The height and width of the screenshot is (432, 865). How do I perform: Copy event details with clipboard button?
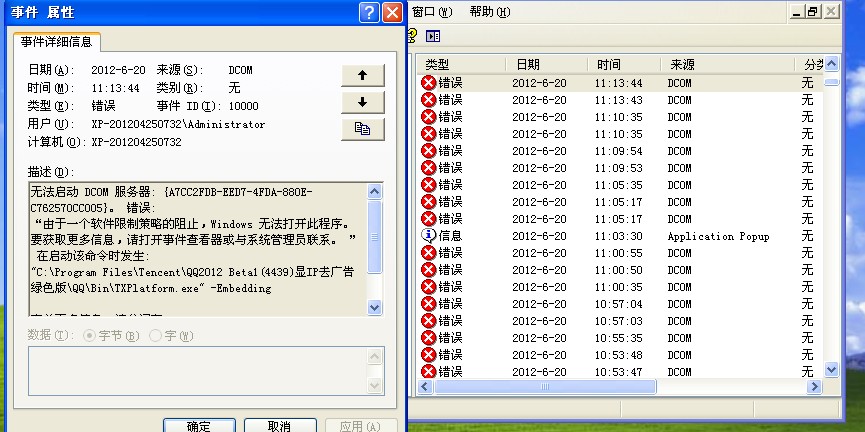click(362, 129)
